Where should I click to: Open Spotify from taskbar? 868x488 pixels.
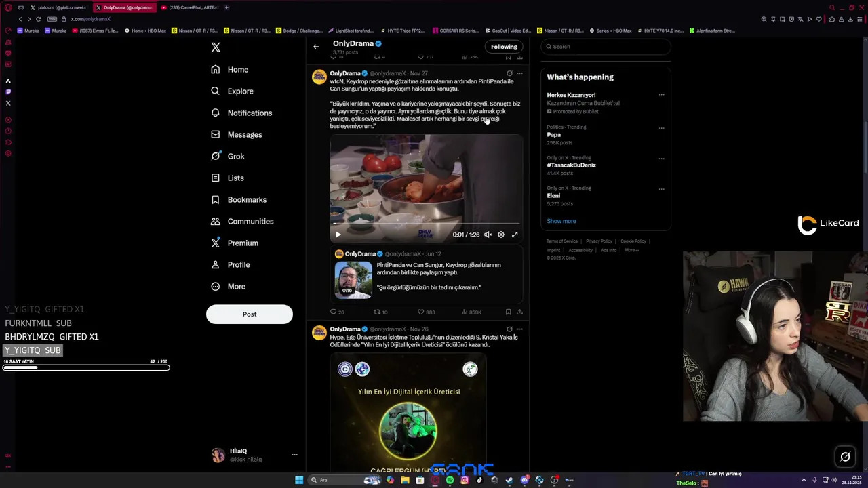pos(450,480)
